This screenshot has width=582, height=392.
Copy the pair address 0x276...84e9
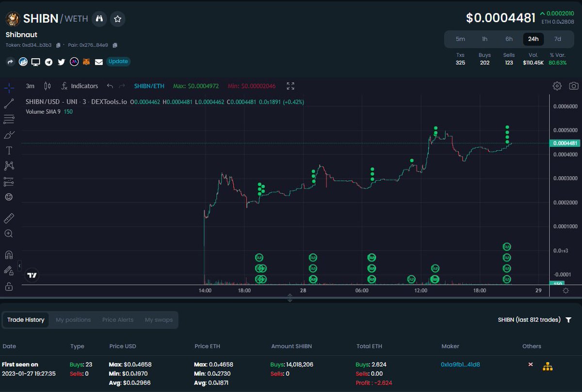[115, 45]
